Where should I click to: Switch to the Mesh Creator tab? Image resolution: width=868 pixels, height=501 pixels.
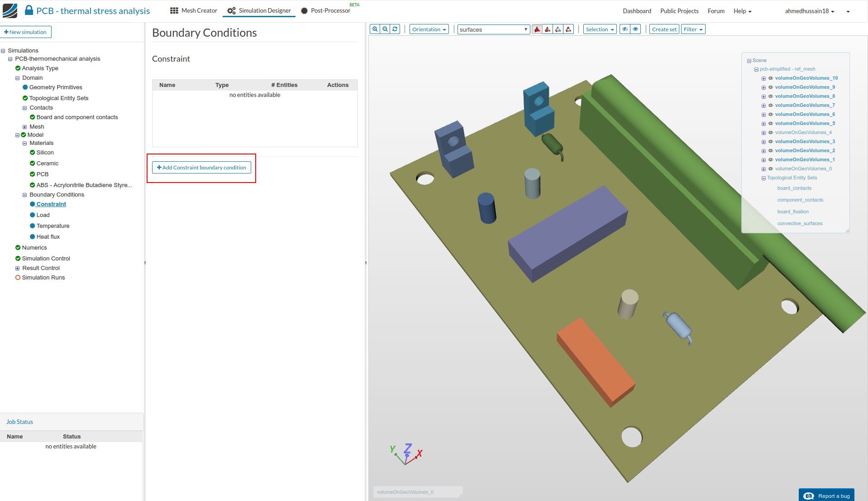[194, 11]
